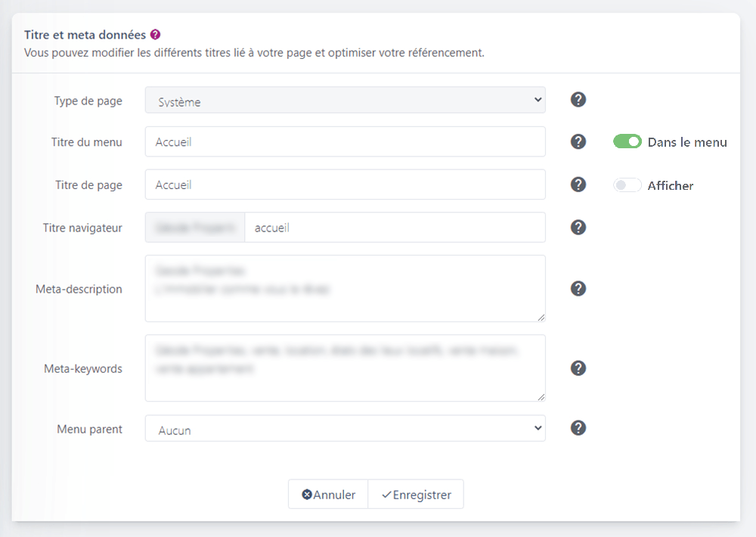This screenshot has height=537, width=756.
Task: Click the Enregistrer button
Action: pyautogui.click(x=416, y=495)
